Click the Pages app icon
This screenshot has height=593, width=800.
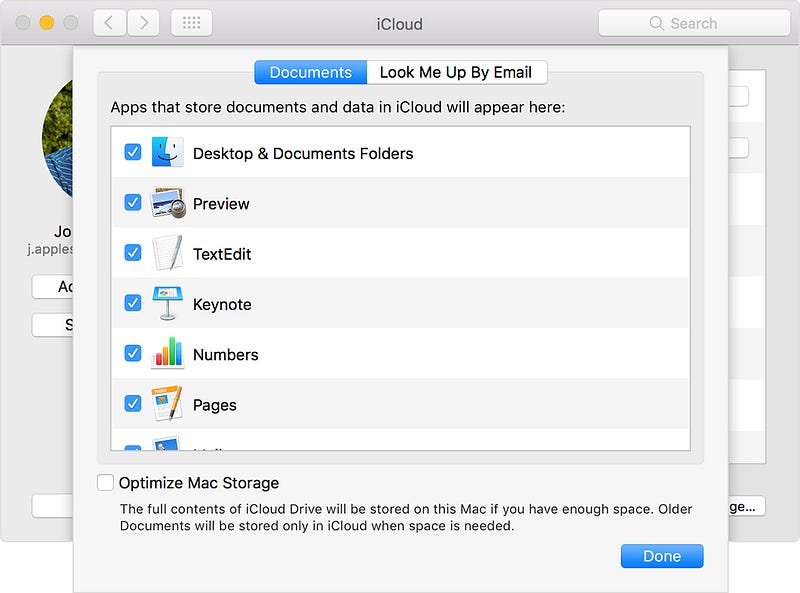pyautogui.click(x=167, y=404)
